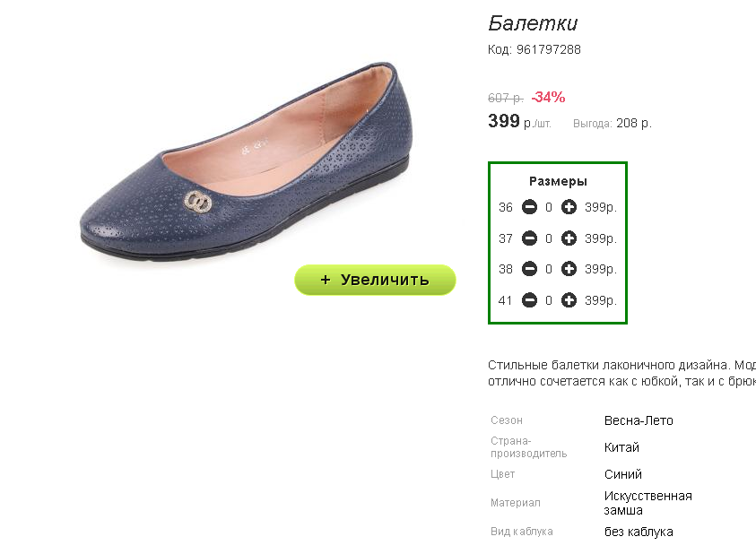Viewport: 756px width, 554px height.
Task: Click the green Увеличить button
Action: (375, 280)
